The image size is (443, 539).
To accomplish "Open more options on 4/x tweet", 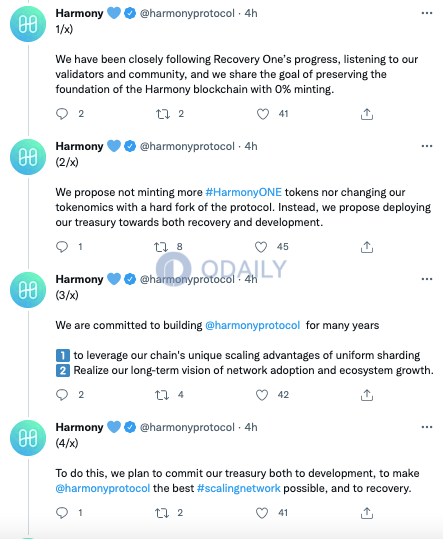I will coord(427,427).
